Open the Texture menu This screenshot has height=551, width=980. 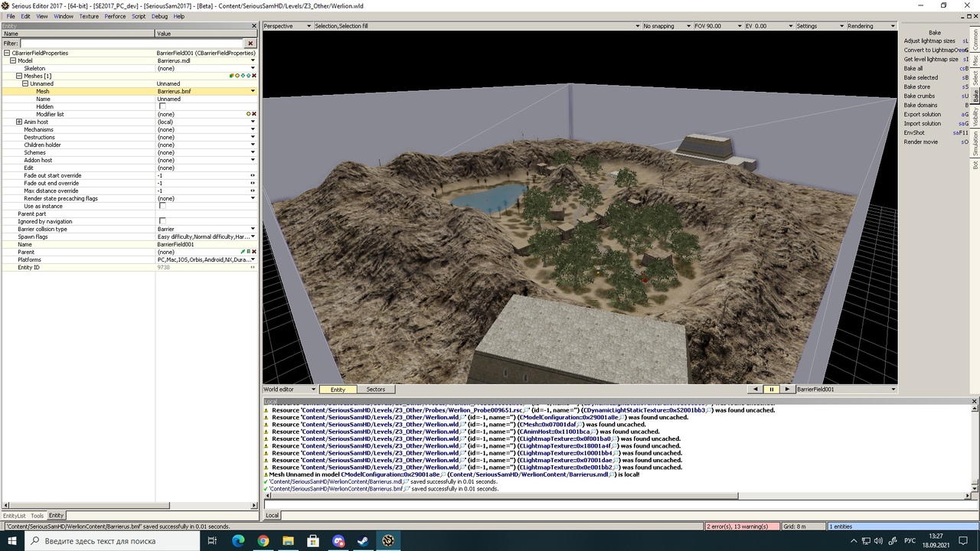click(89, 16)
